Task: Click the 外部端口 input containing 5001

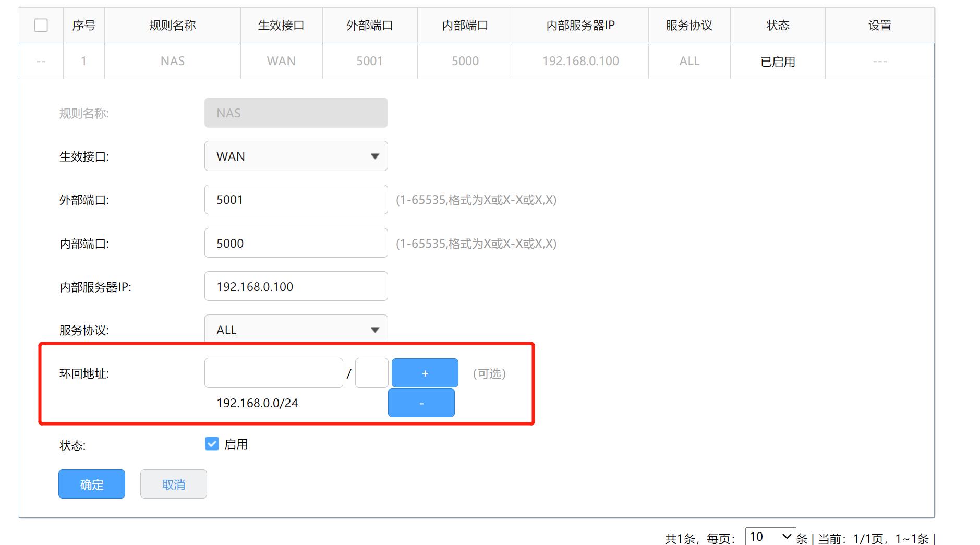Action: [x=296, y=199]
